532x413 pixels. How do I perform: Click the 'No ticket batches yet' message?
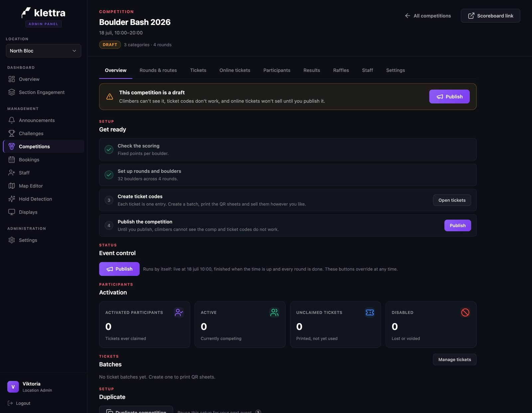tap(157, 377)
